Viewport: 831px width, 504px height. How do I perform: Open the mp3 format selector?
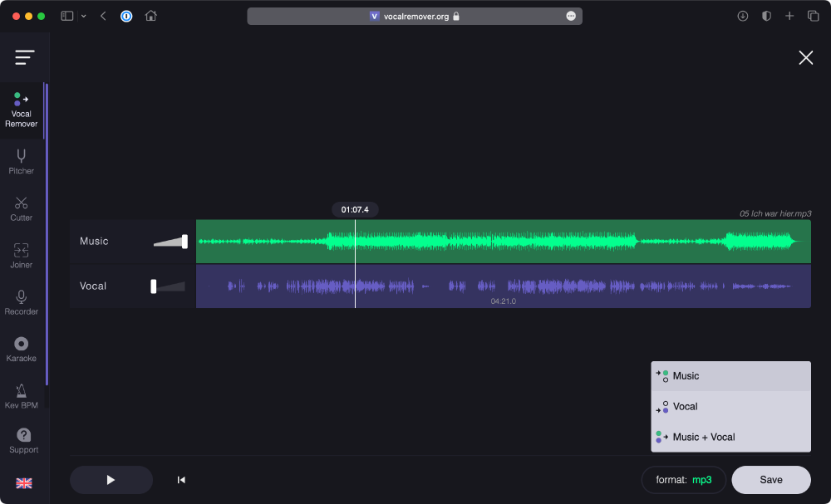pyautogui.click(x=684, y=480)
